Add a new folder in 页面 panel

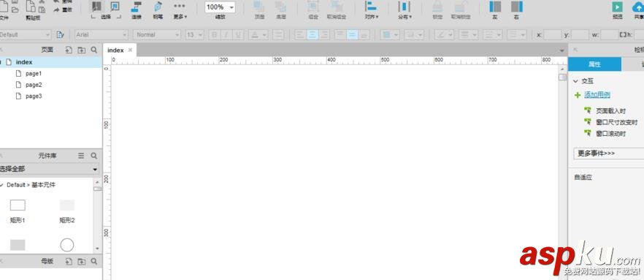coord(82,50)
